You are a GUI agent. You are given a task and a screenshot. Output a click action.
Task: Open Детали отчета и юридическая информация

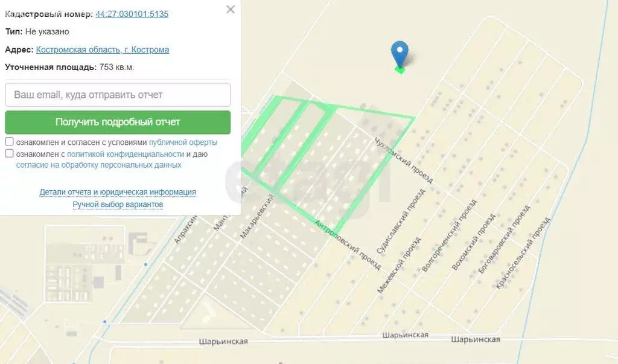click(118, 192)
